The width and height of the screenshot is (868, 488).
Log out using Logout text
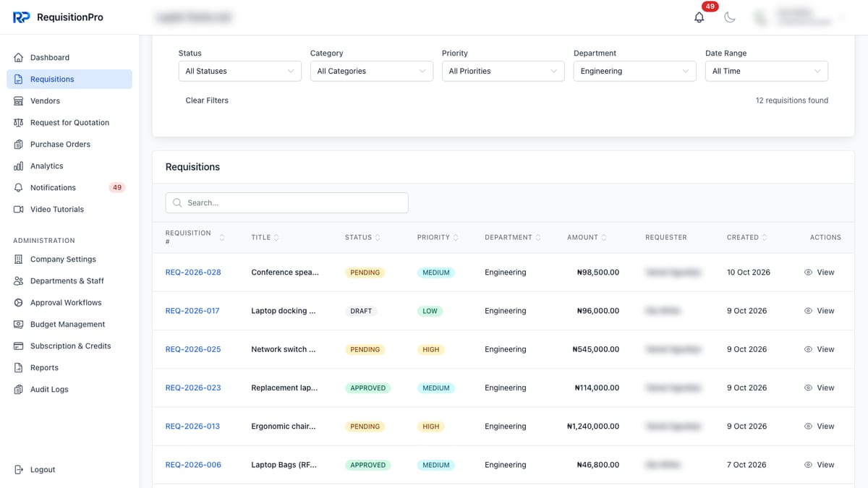tap(43, 470)
